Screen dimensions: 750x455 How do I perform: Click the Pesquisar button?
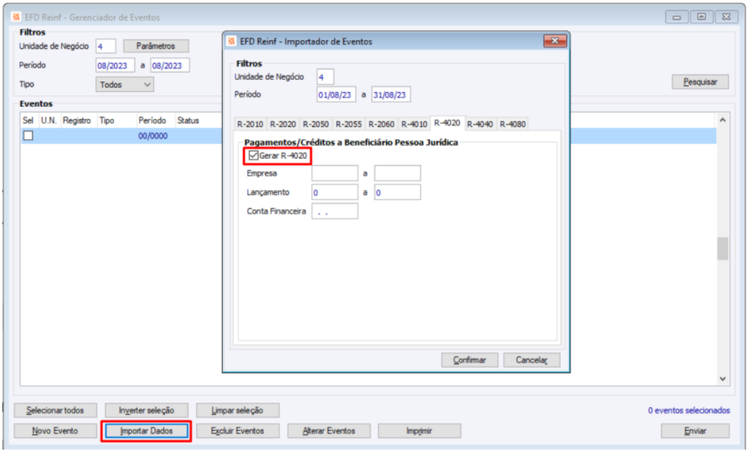700,82
